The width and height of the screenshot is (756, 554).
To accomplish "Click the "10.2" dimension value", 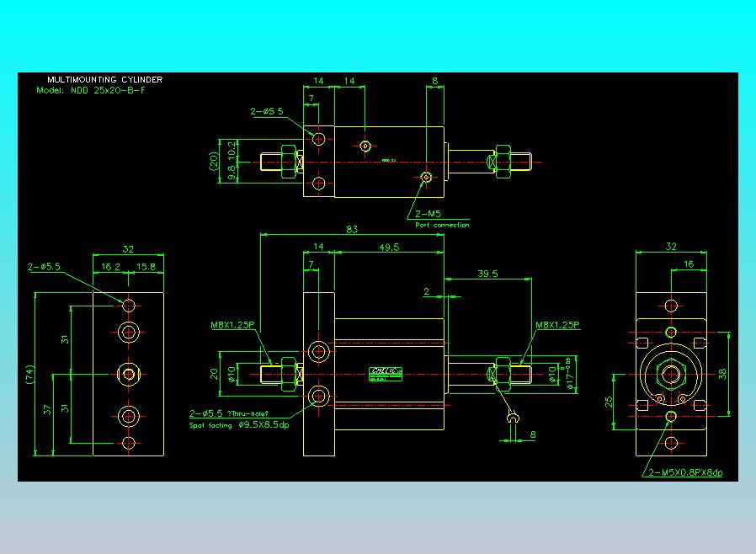I will [x=232, y=151].
